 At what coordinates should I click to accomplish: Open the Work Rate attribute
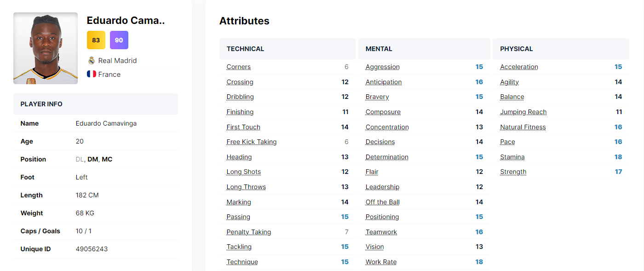(x=380, y=262)
